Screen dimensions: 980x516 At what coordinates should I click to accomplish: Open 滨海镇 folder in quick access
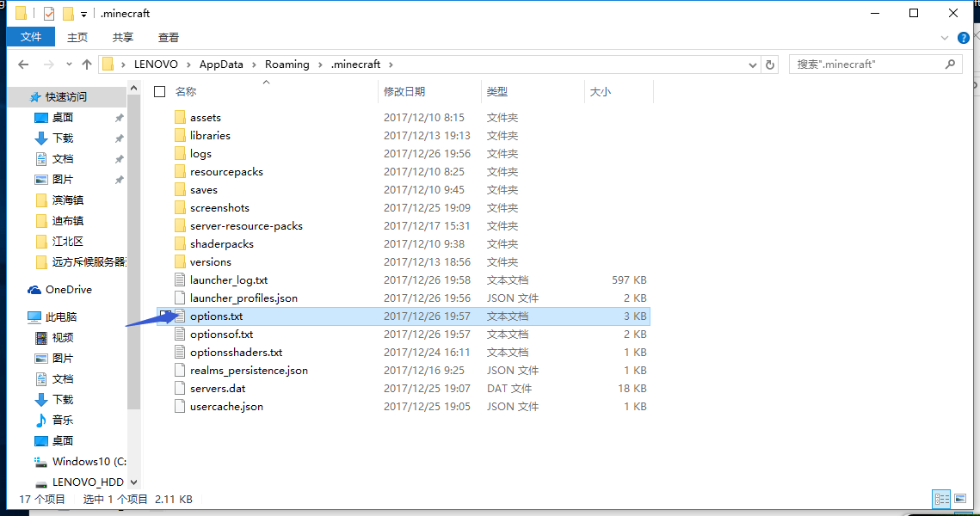(x=67, y=200)
